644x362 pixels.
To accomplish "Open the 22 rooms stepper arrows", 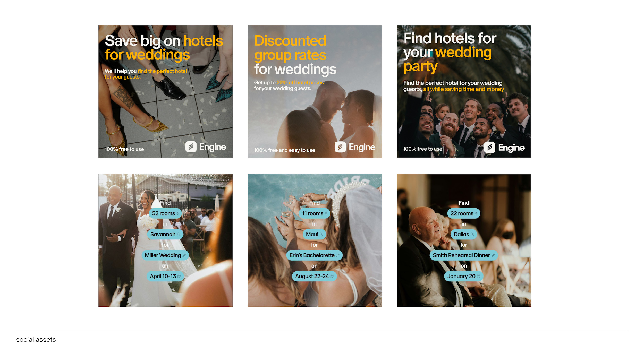I will click(476, 213).
